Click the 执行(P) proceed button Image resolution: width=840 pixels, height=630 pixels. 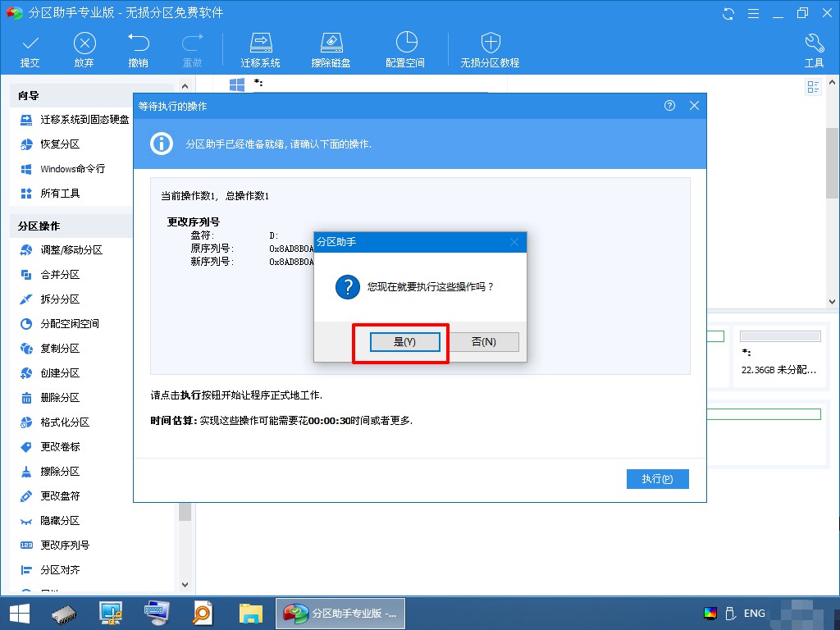coord(657,479)
